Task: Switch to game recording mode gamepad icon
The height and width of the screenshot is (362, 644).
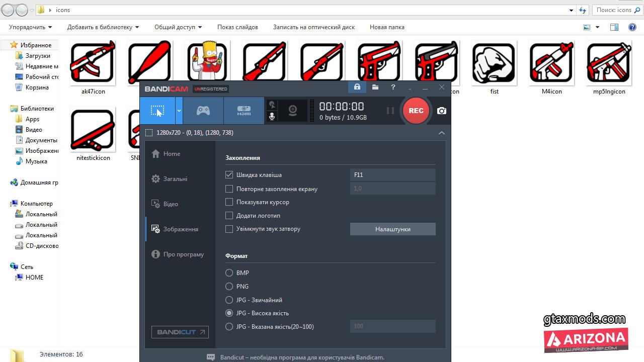Action: click(x=203, y=111)
